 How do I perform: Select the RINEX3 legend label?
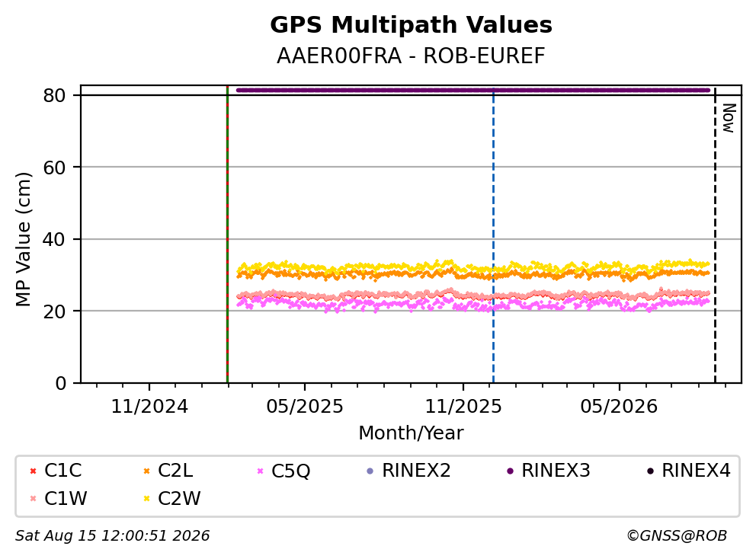(556, 471)
